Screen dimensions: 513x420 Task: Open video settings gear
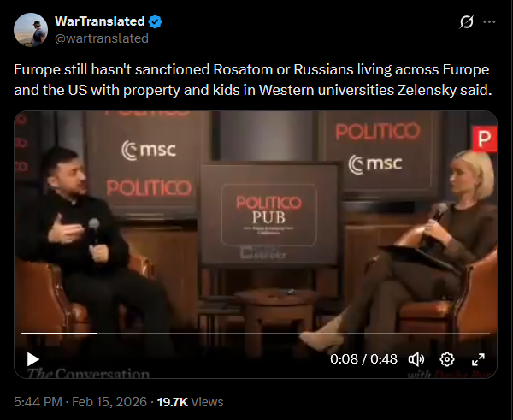point(447,359)
